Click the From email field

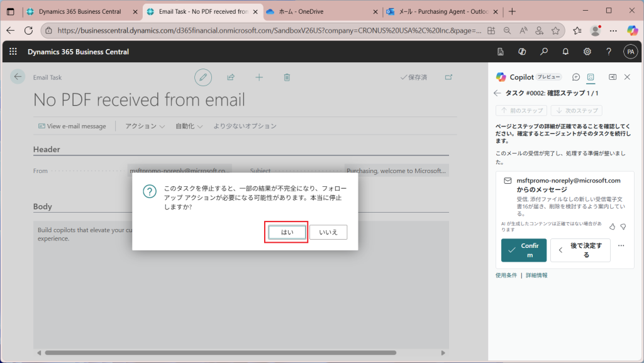(x=179, y=170)
